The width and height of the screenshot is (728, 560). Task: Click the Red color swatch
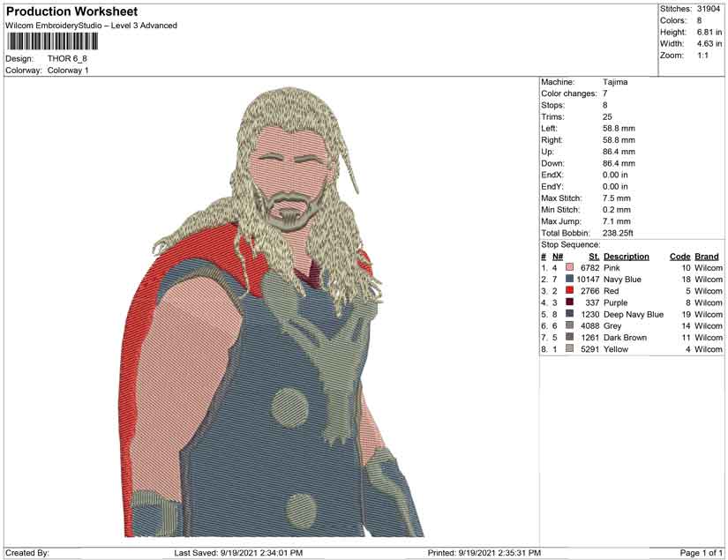569,291
